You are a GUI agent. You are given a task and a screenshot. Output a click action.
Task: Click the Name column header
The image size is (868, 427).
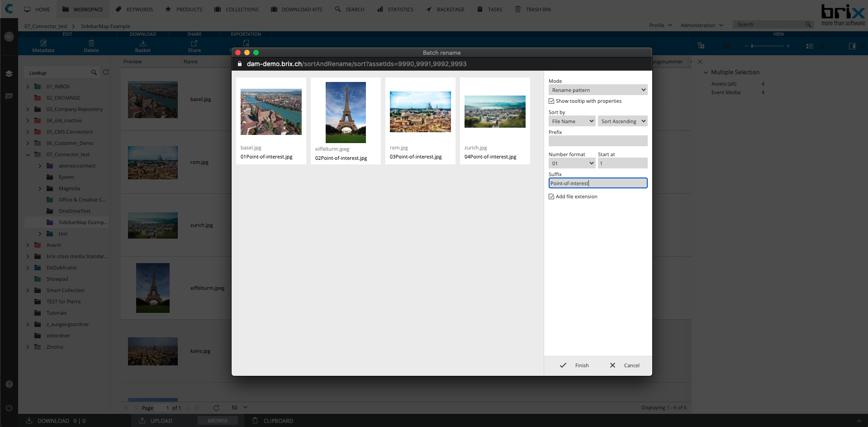point(190,62)
